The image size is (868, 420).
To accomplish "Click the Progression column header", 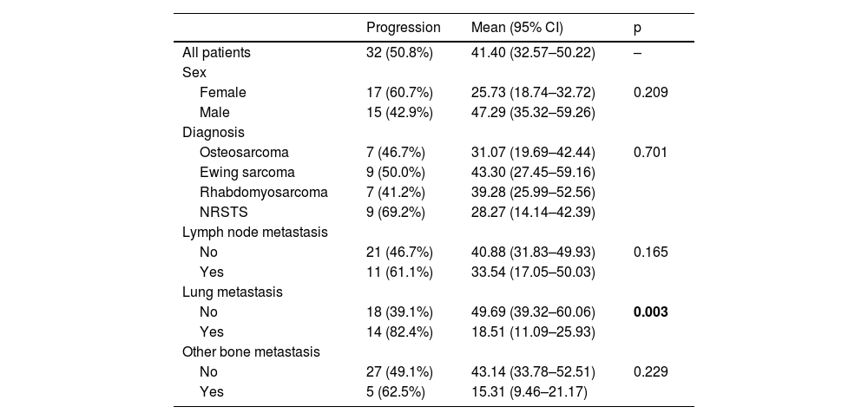I will 404,27.
